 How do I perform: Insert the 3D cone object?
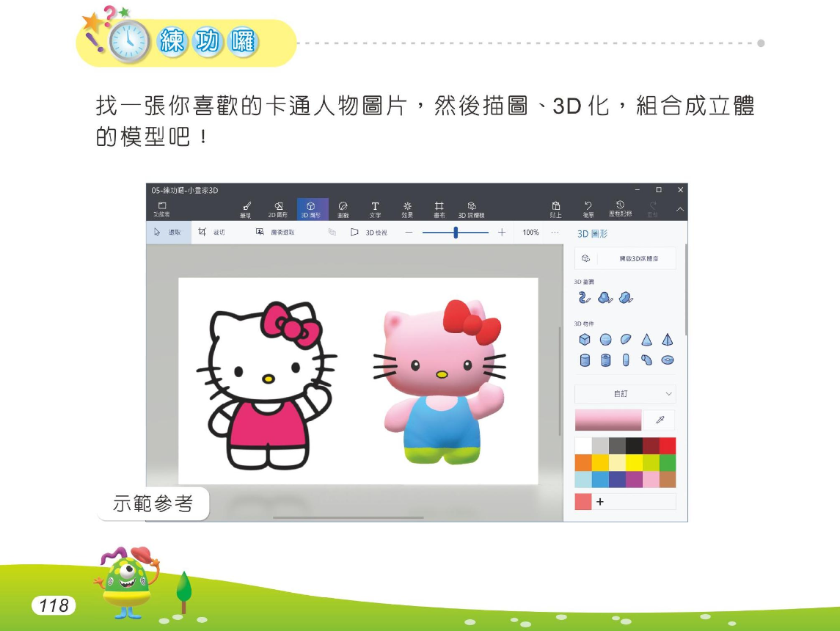[x=646, y=340]
